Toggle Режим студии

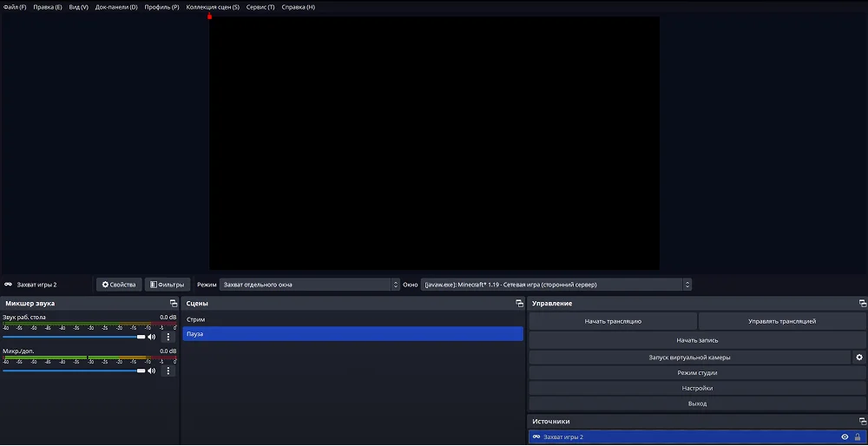697,373
